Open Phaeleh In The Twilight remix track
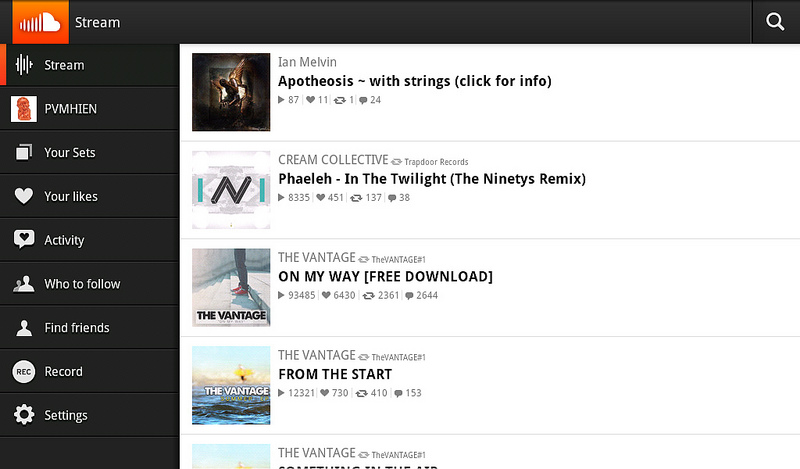The height and width of the screenshot is (469, 800). click(432, 179)
